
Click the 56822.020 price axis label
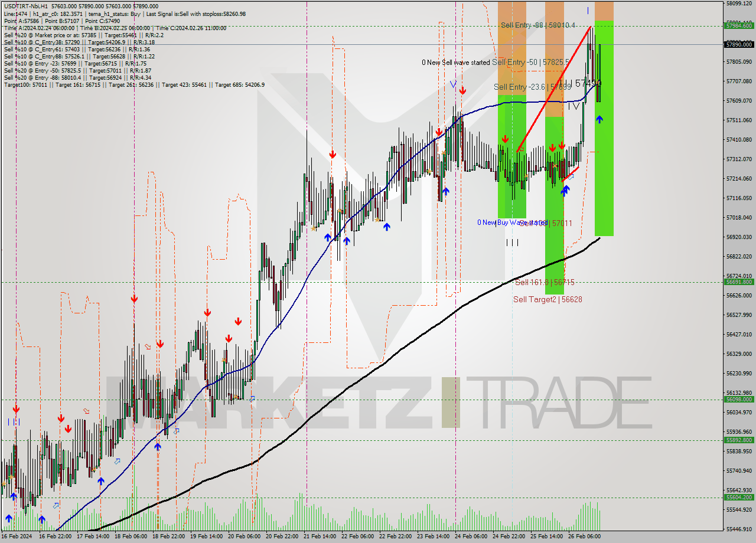[739, 256]
